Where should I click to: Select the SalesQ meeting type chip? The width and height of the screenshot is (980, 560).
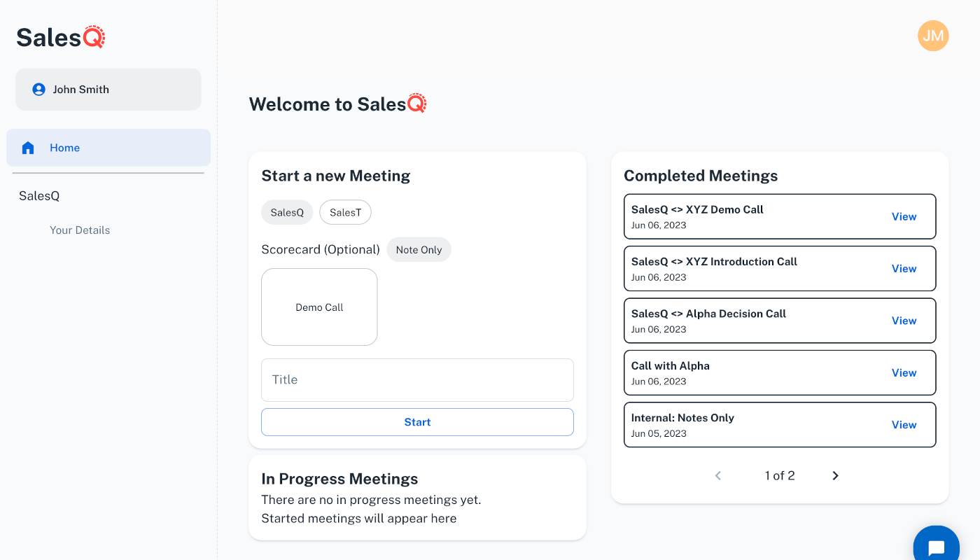[287, 213]
